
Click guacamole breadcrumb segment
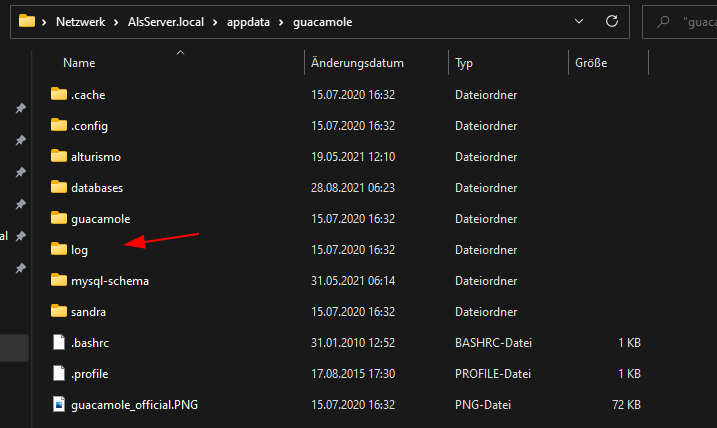[x=323, y=22]
